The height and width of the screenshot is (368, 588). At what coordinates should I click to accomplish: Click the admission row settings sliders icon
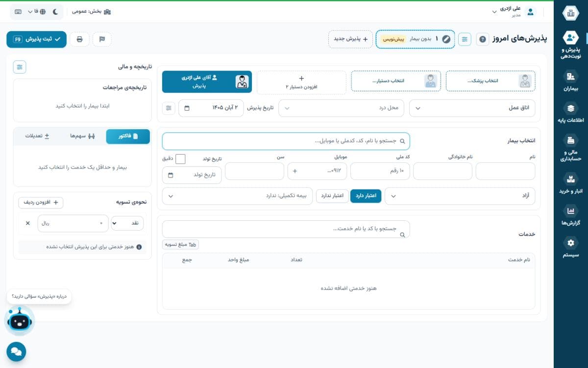169,108
